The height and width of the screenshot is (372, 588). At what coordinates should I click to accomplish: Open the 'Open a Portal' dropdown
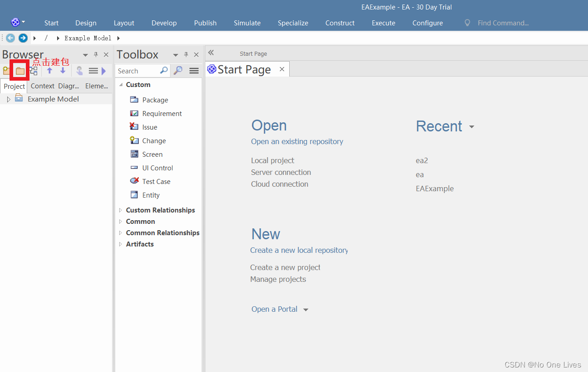[x=306, y=310]
